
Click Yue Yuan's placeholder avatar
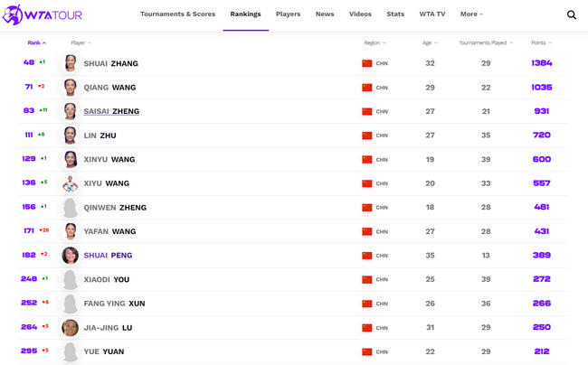click(x=71, y=351)
